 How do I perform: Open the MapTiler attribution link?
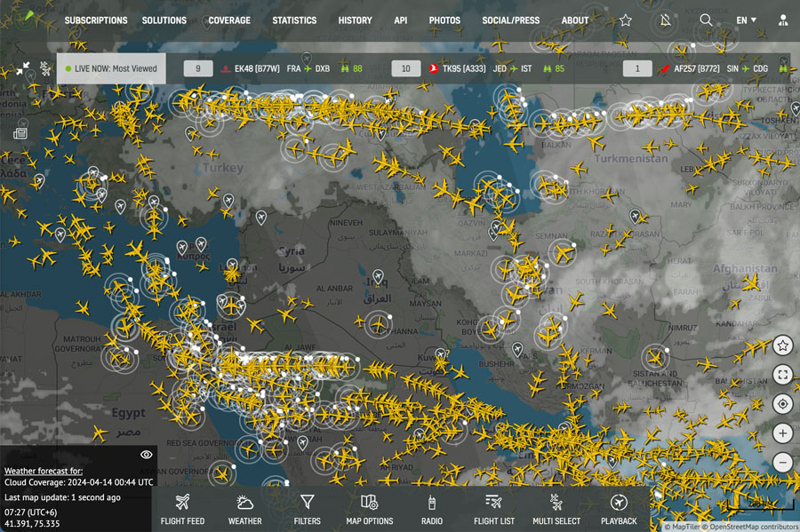[x=682, y=527]
